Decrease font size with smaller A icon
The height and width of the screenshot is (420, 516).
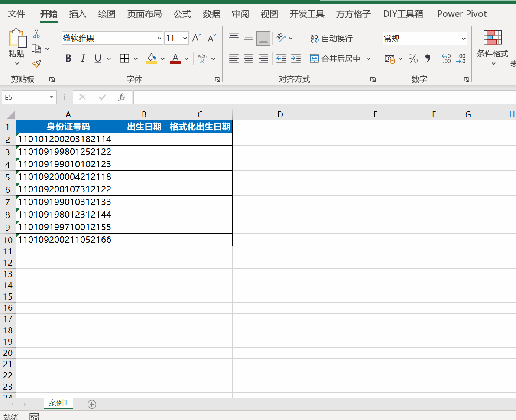pos(212,38)
